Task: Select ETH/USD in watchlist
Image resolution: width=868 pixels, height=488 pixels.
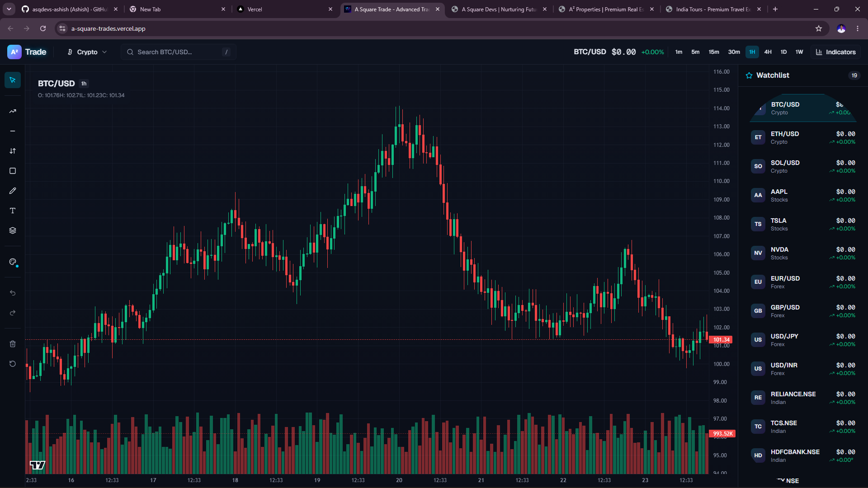Action: click(x=803, y=137)
